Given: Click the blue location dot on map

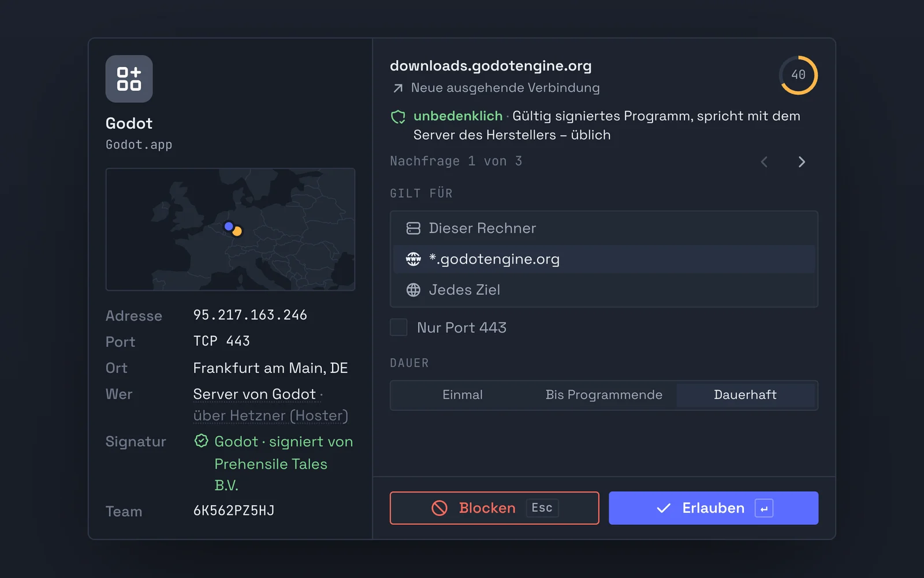Looking at the screenshot, I should [229, 226].
